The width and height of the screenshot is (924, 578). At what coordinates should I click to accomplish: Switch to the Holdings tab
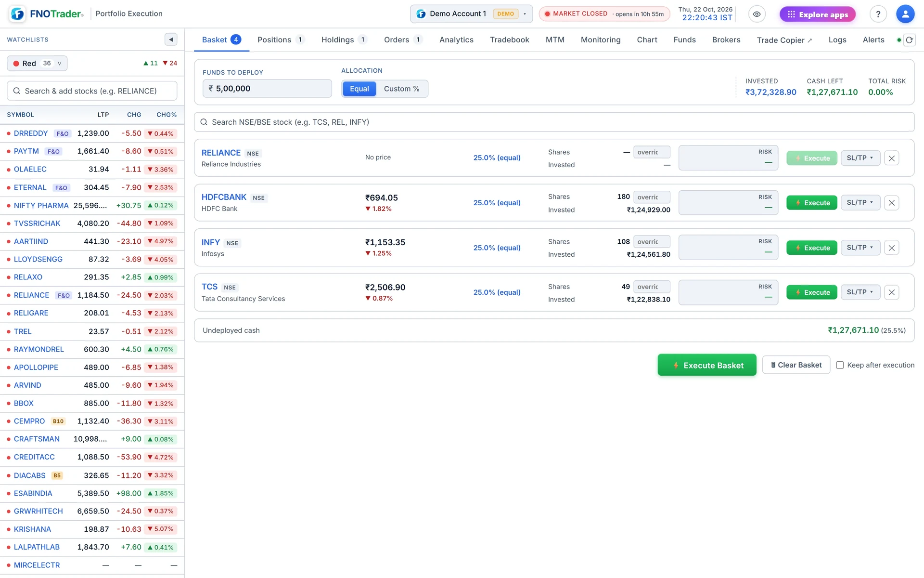[x=344, y=40]
